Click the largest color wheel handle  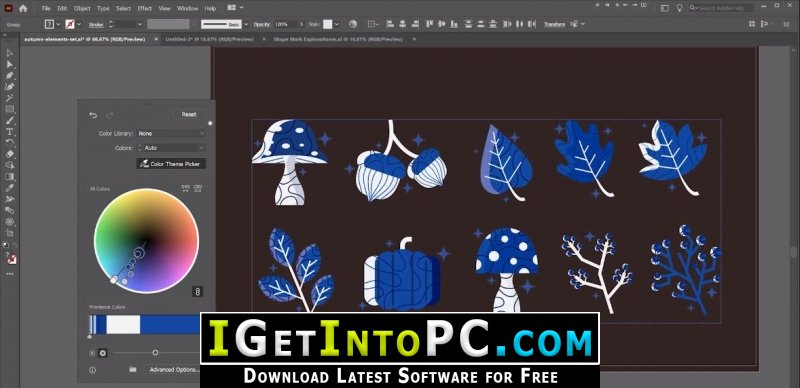pyautogui.click(x=138, y=253)
